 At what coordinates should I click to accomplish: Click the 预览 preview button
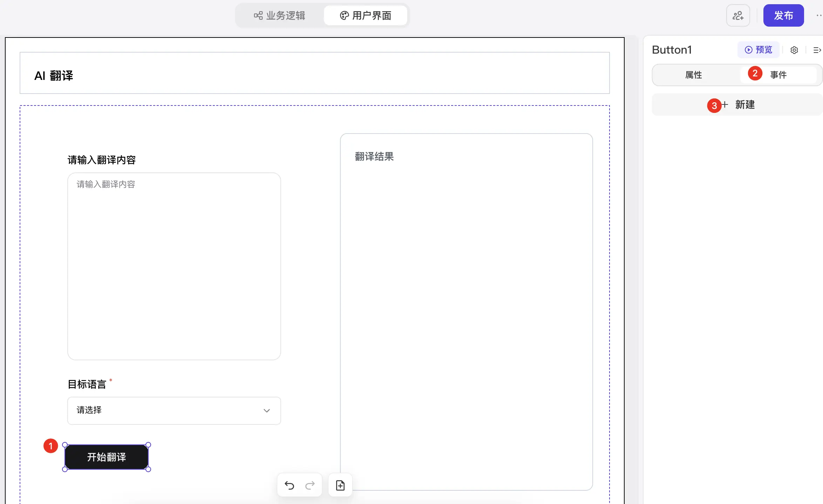coord(759,50)
